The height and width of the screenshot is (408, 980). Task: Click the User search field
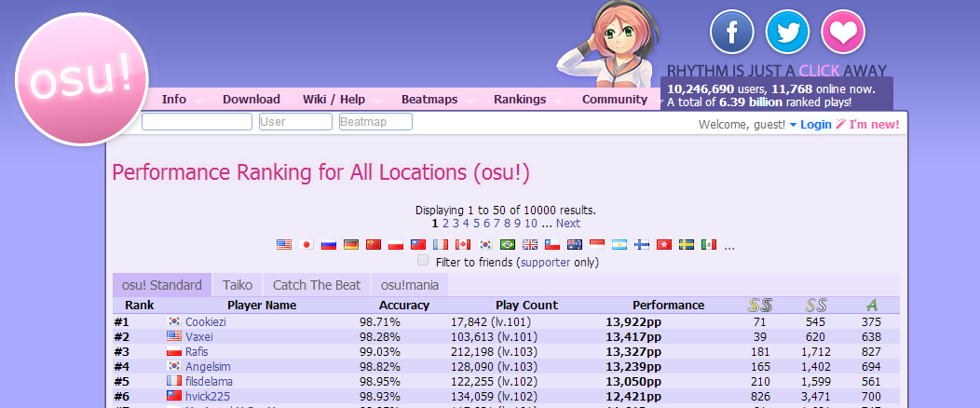(295, 122)
